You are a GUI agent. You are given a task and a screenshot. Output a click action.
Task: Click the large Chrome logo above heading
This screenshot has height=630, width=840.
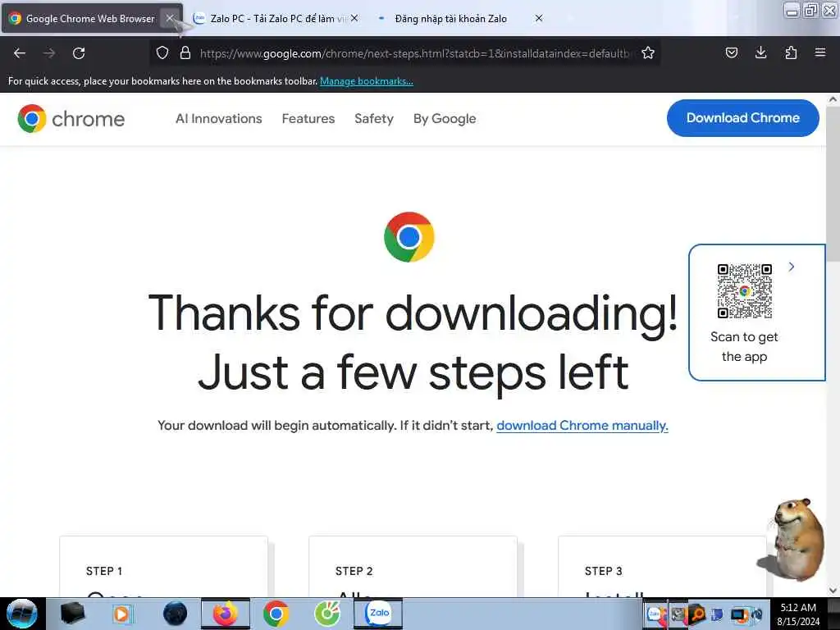[x=409, y=237]
